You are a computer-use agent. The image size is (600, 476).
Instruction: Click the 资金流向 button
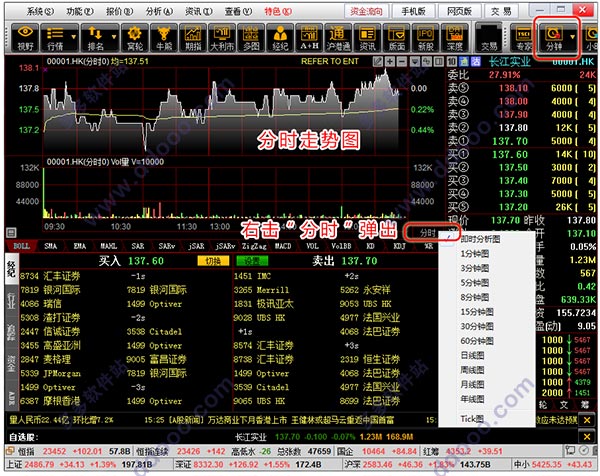(366, 11)
